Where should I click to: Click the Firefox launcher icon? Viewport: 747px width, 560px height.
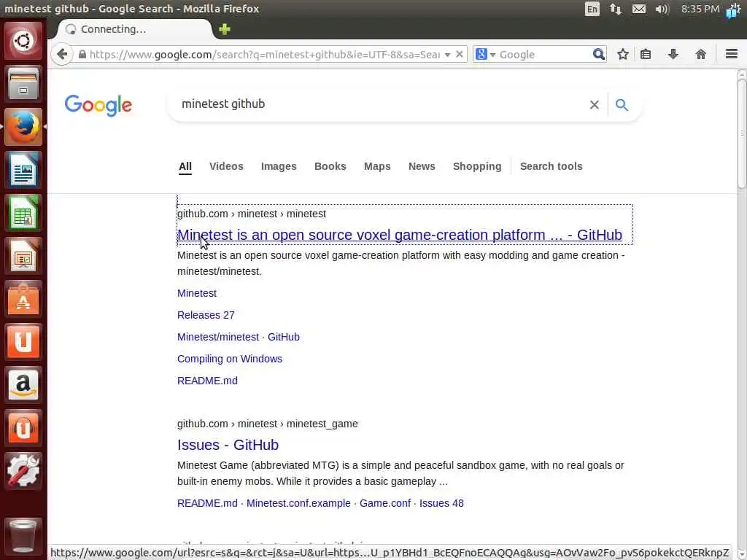[23, 127]
